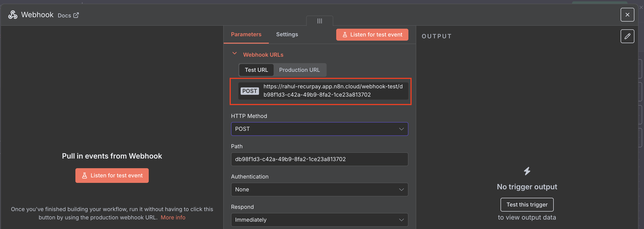Click Listen for test event under Pull in events
The image size is (644, 229).
click(x=112, y=176)
